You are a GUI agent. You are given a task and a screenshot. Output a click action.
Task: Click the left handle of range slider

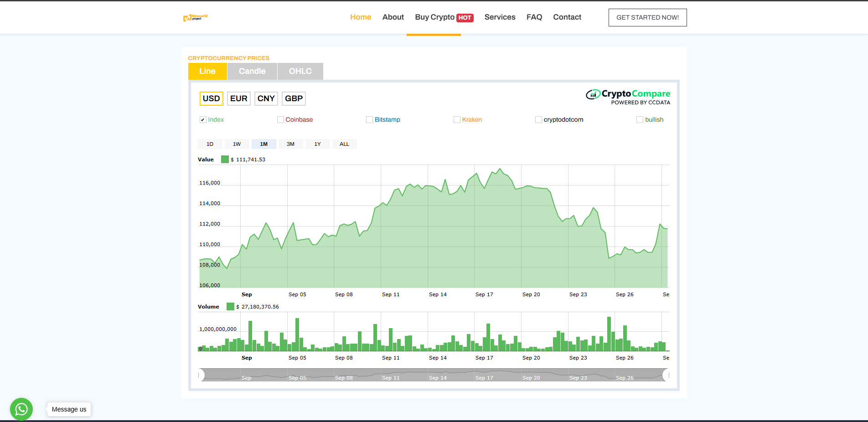tap(200, 375)
